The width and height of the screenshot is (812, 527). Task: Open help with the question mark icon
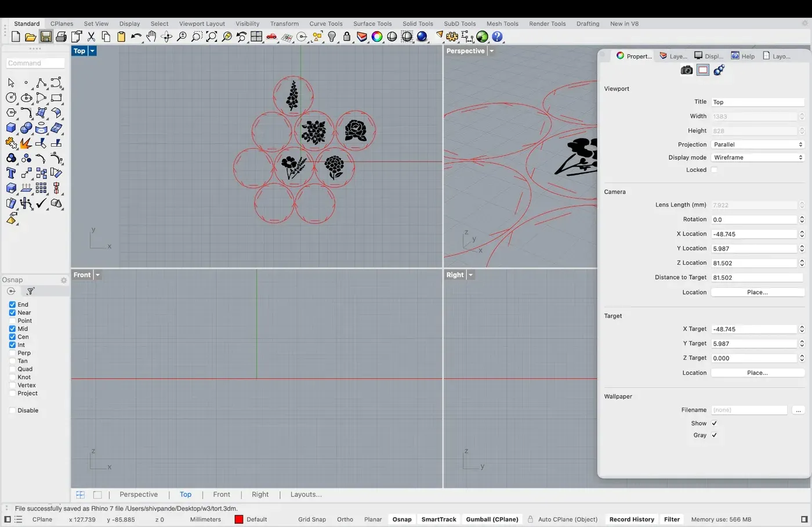pos(498,37)
